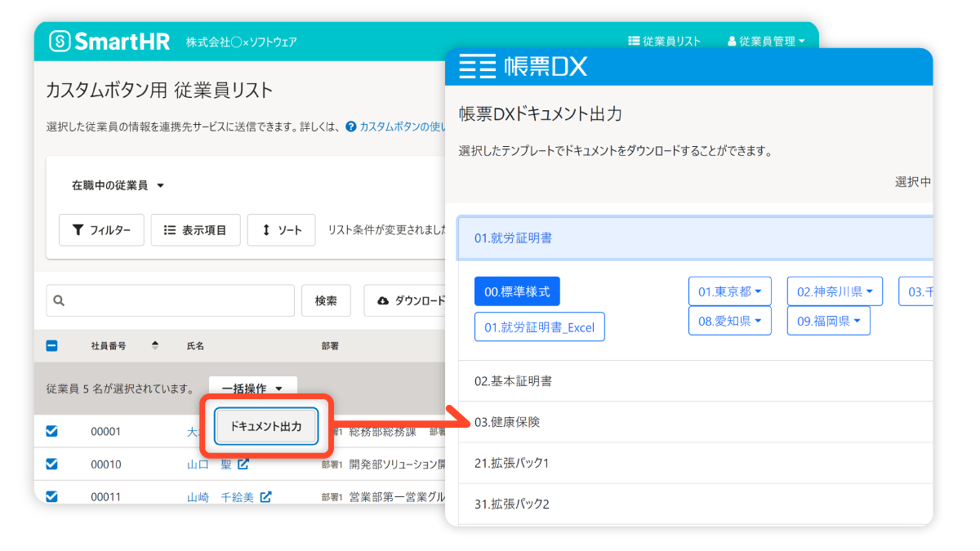Image resolution: width=980 pixels, height=551 pixels.
Task: Open the 山口 聖 employee link
Action: 209,464
